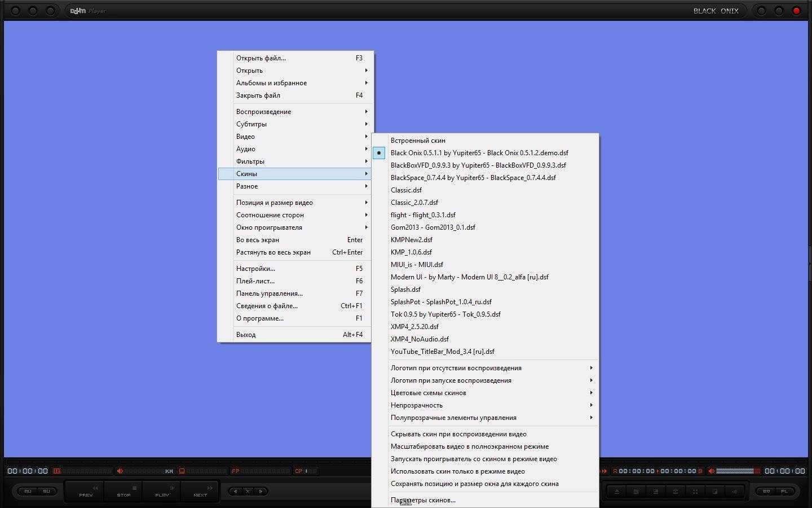Click the Eject/open file icon button
Screen dimensions: 812x508
[617, 491]
